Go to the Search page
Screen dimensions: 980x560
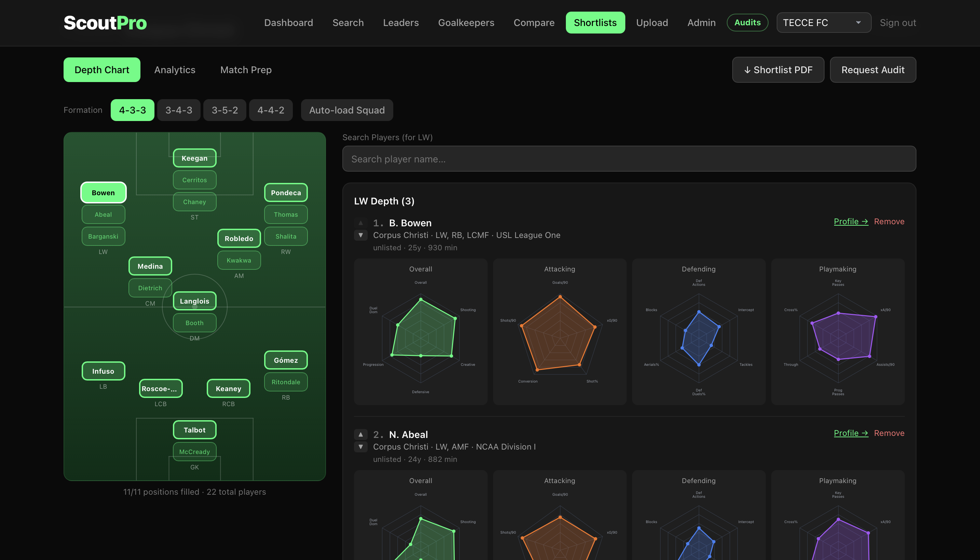pos(348,23)
